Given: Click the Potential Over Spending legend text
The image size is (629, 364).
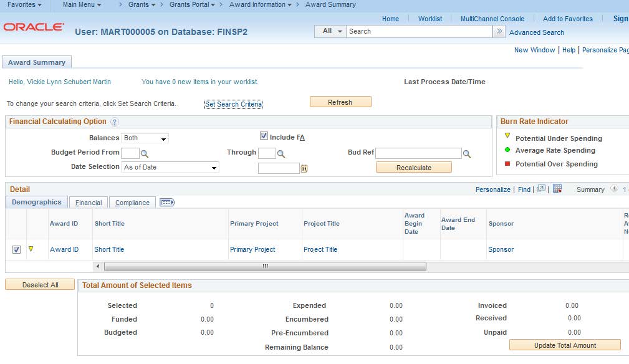Looking at the screenshot, I should [x=557, y=164].
